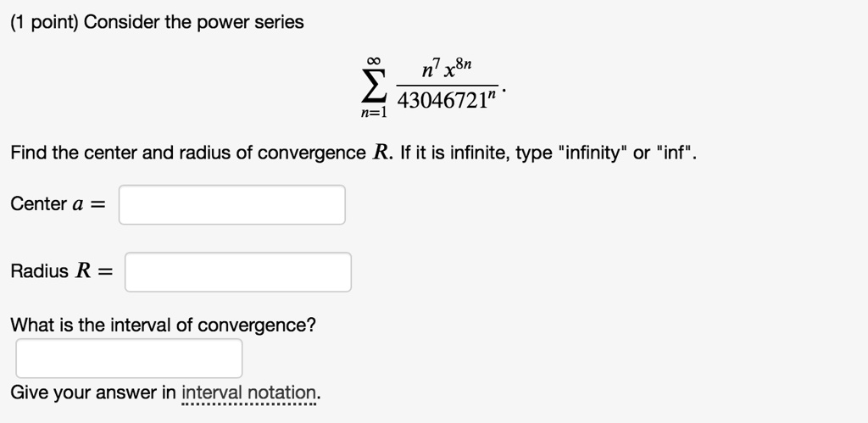Click the Center a answer box
This screenshot has width=868, height=423.
click(231, 204)
